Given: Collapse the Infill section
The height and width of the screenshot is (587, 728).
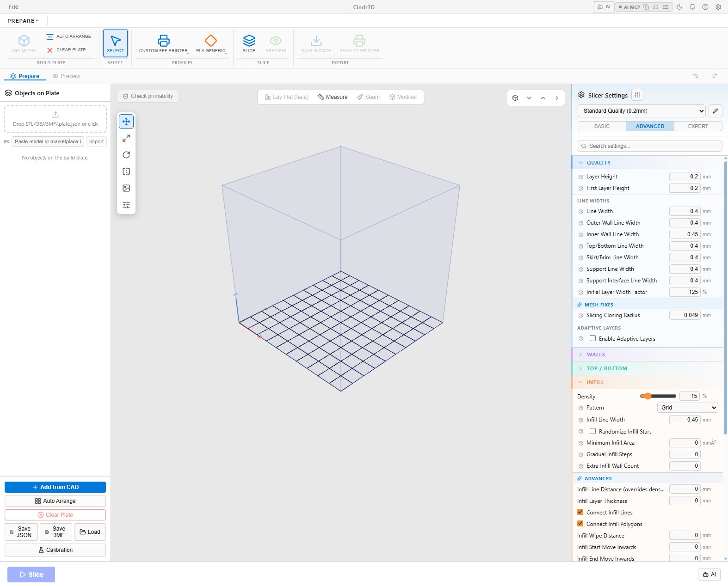Looking at the screenshot, I should (648, 382).
